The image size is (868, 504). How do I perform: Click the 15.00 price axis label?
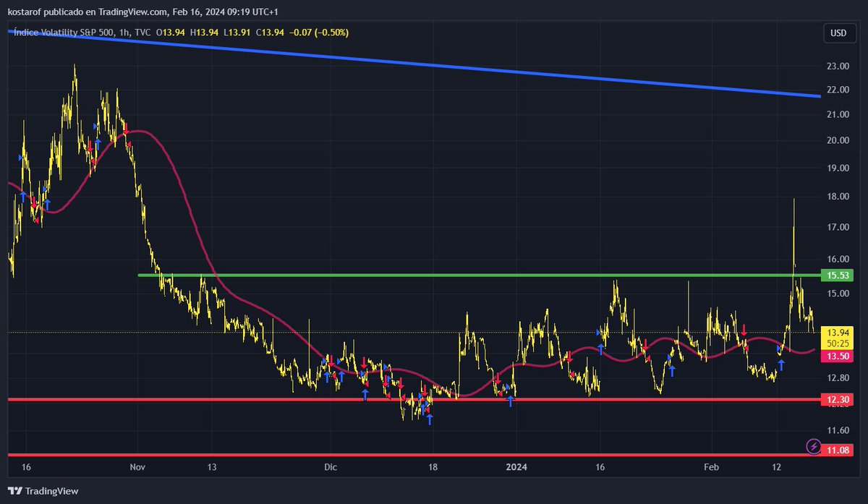[838, 294]
